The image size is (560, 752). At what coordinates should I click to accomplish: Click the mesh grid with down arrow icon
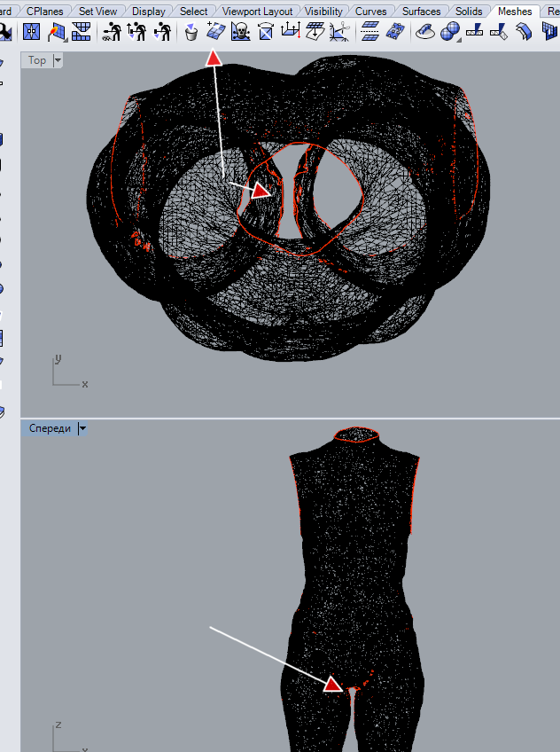(315, 32)
